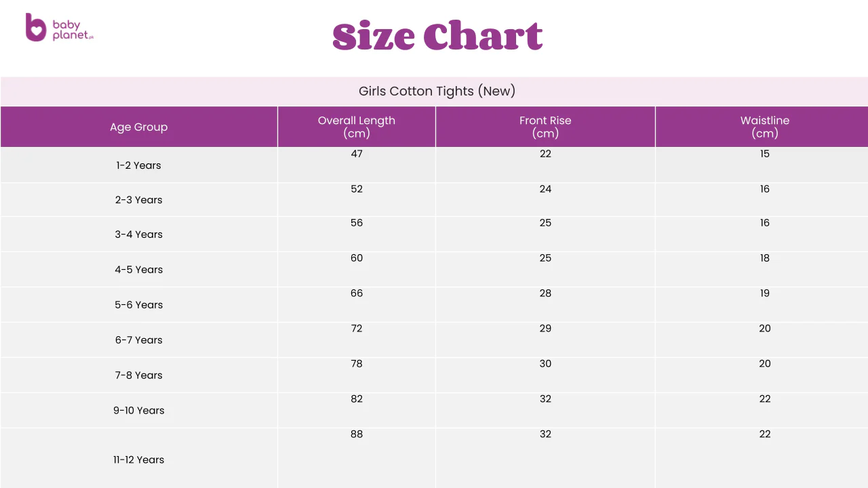868x488 pixels.
Task: Click the 9-10 Years row label
Action: [138, 411]
